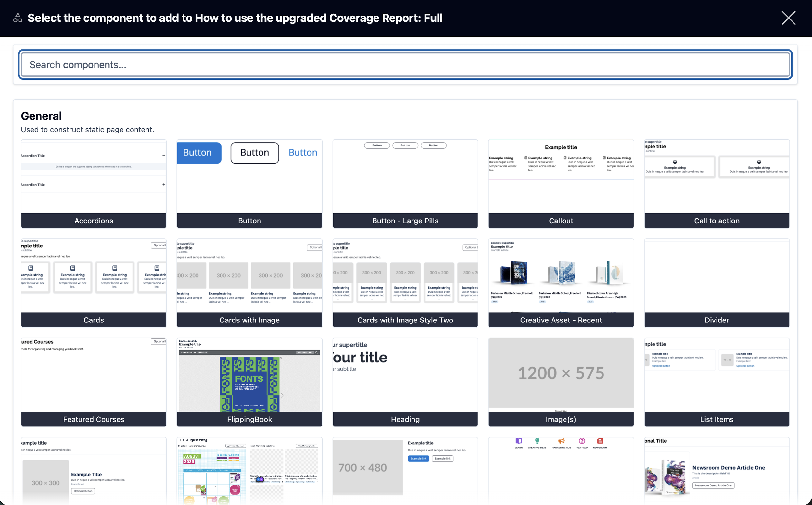Select the Accordions component

click(94, 184)
